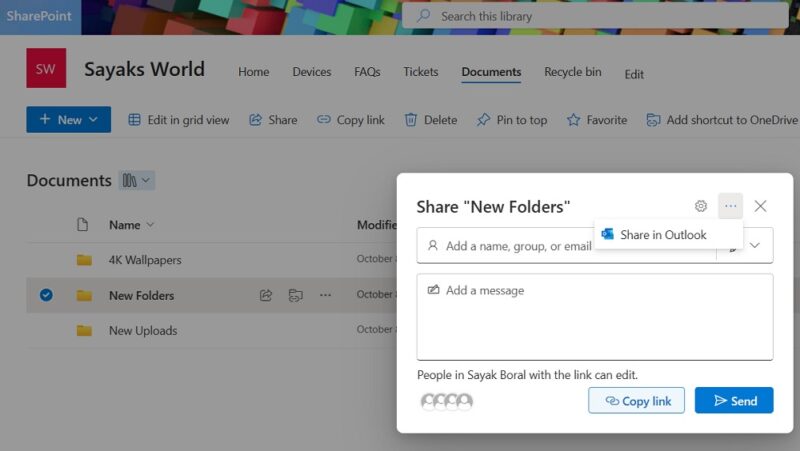Click the Delete toolbar command

click(x=431, y=120)
